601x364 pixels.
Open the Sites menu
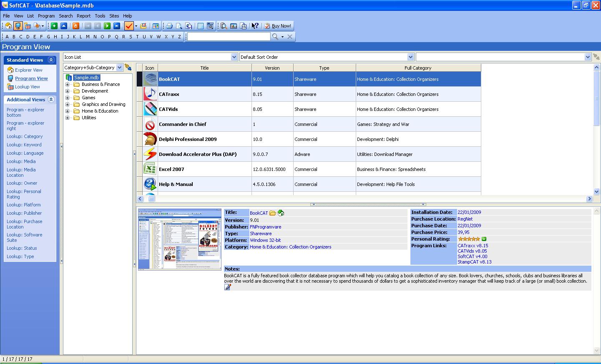(x=114, y=16)
